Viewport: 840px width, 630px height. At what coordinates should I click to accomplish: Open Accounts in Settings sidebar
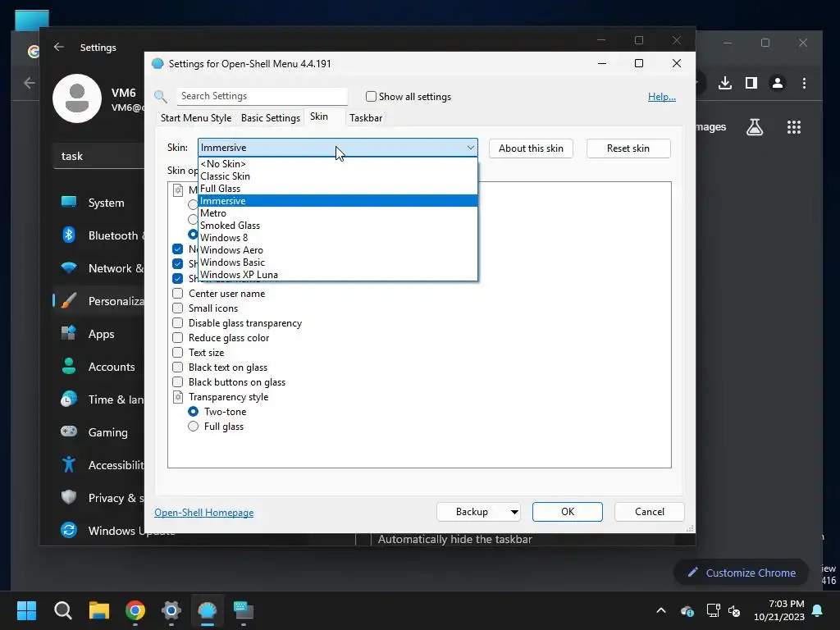[98, 367]
